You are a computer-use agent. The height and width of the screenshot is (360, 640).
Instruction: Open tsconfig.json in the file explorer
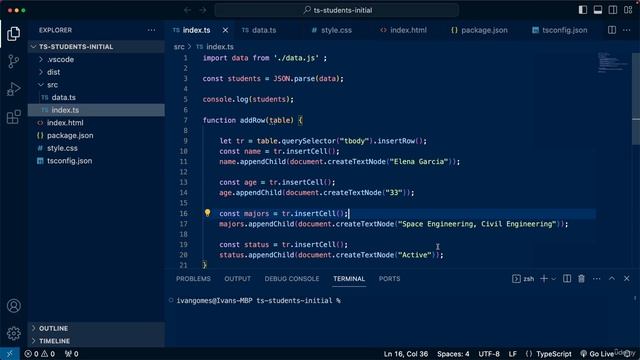coord(97,161)
